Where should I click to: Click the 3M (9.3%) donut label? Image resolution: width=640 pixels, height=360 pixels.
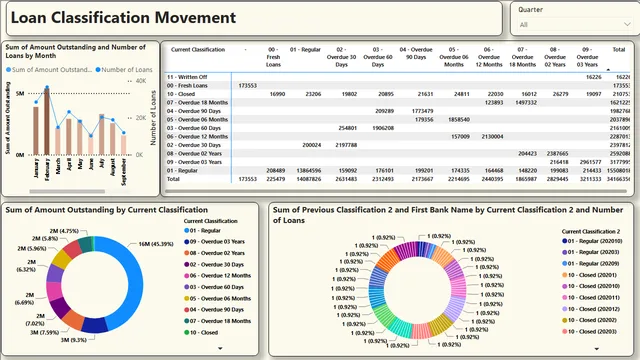tap(73, 340)
